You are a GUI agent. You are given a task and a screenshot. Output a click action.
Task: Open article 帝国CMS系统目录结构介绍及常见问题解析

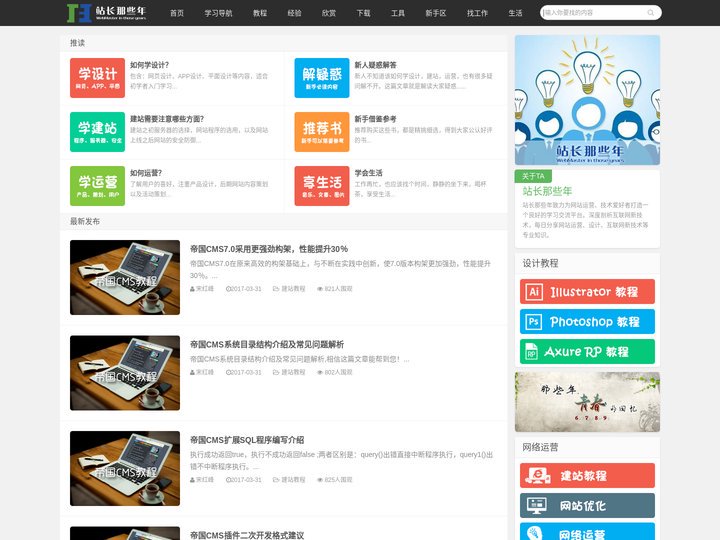(267, 344)
